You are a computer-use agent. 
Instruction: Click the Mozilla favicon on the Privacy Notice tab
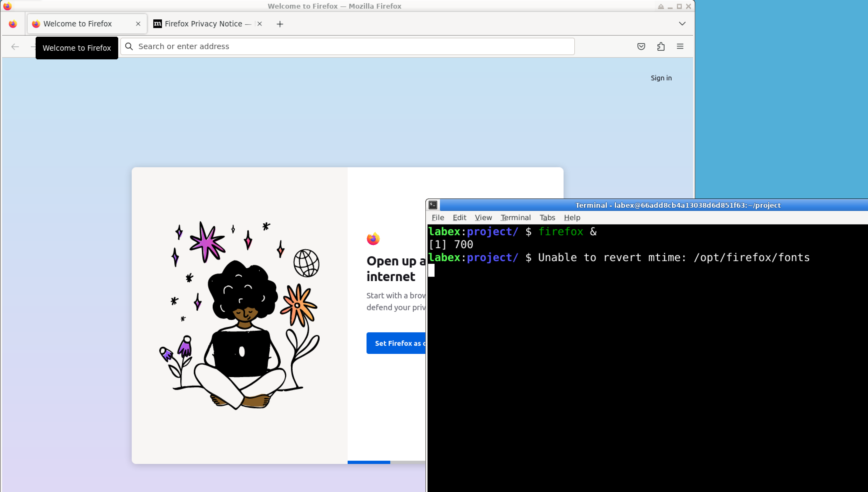point(157,24)
